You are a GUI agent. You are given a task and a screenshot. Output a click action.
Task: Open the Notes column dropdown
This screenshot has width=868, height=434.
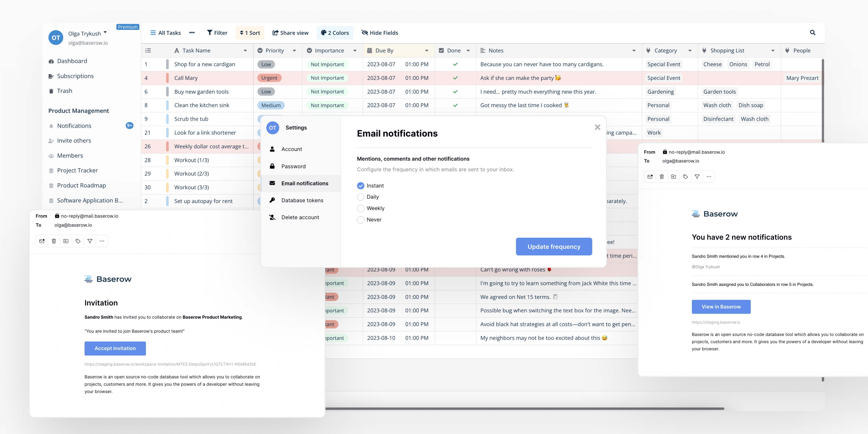coord(634,51)
